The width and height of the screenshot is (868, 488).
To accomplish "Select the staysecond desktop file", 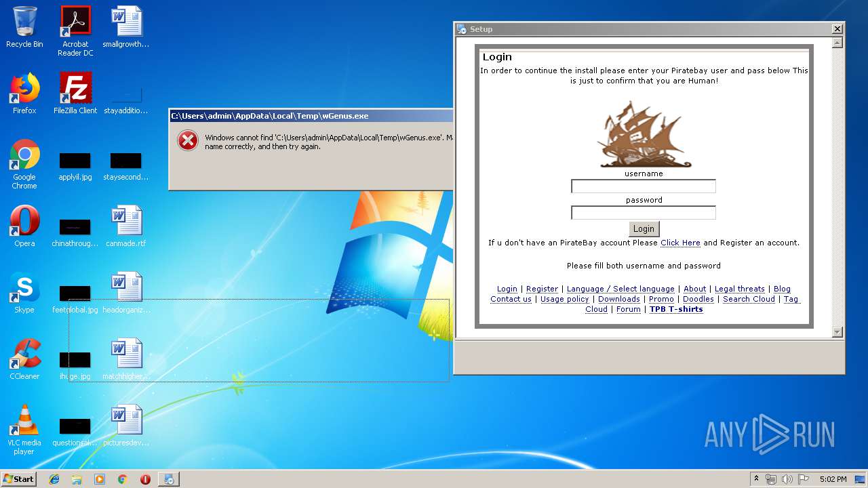I will [126, 167].
